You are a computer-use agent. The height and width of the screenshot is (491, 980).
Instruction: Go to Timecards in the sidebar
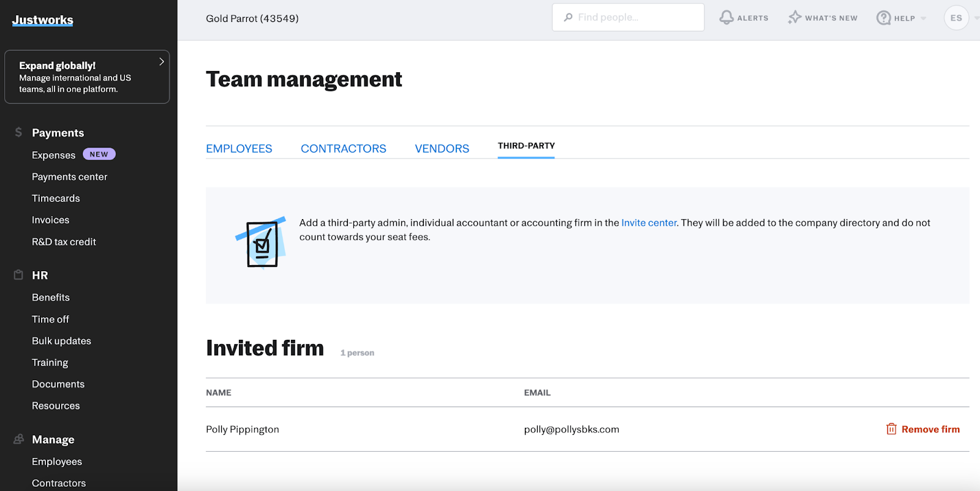click(56, 198)
